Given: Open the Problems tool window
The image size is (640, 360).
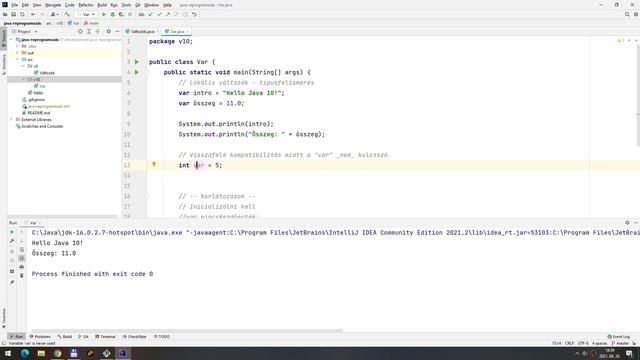Looking at the screenshot, I should [x=40, y=337].
